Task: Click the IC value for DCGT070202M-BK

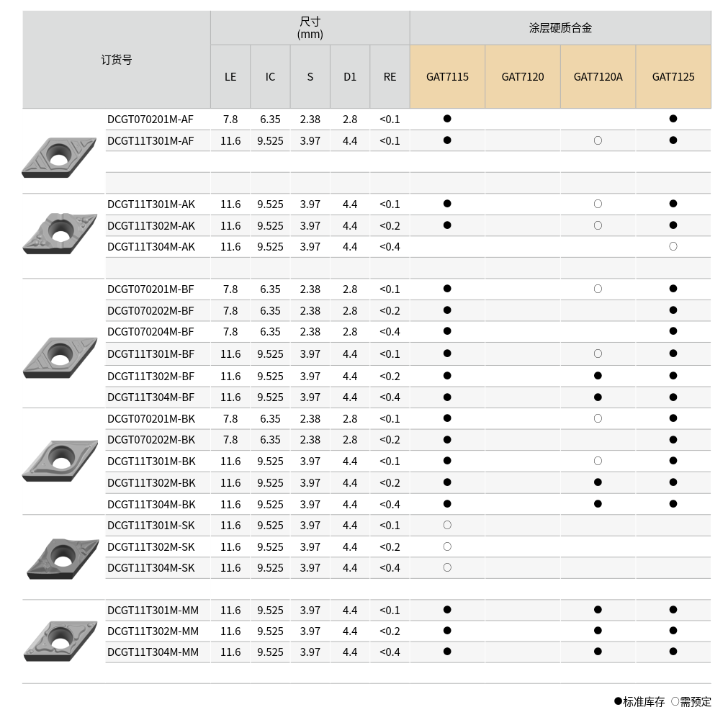Action: 270,440
